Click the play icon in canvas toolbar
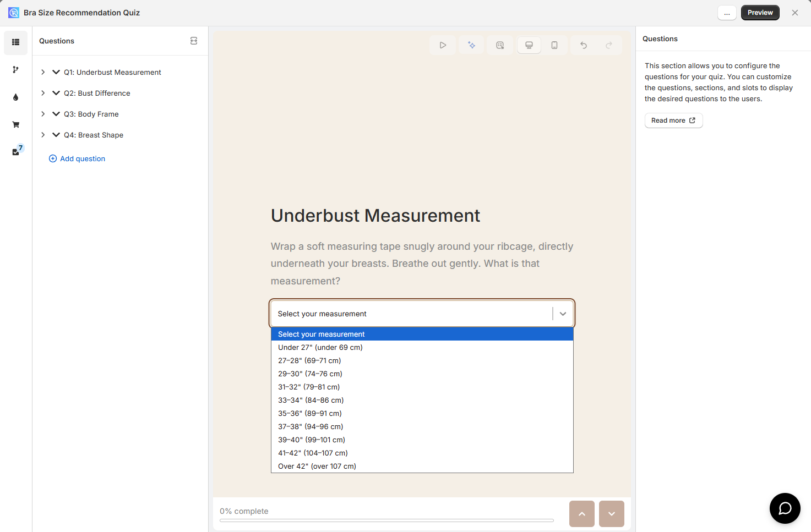 click(443, 45)
